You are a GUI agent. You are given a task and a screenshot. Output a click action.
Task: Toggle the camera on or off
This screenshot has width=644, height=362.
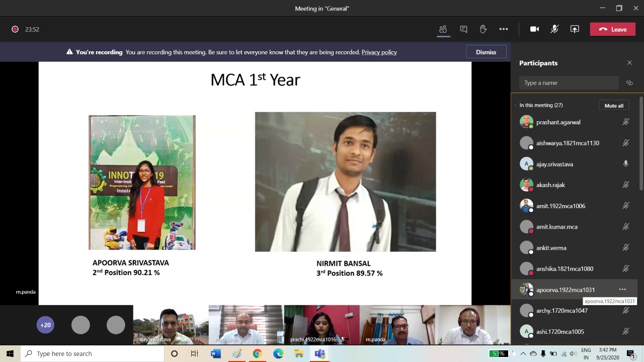click(534, 29)
